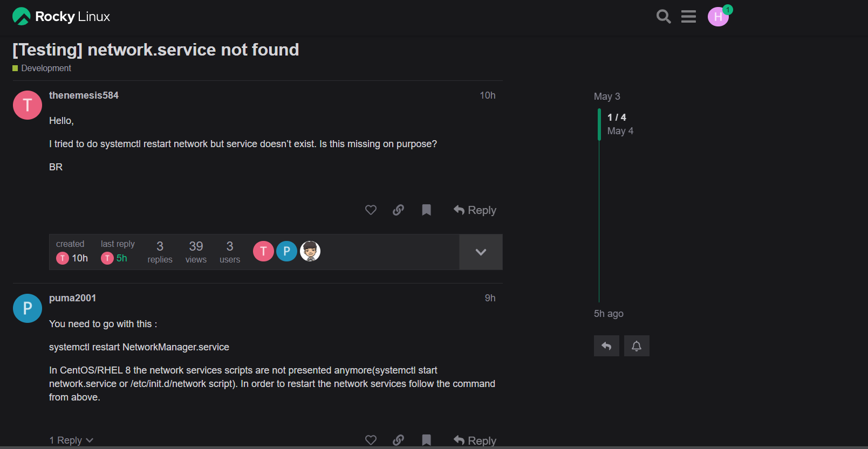
Task: Open the Rocky Linux home logo
Action: point(61,16)
